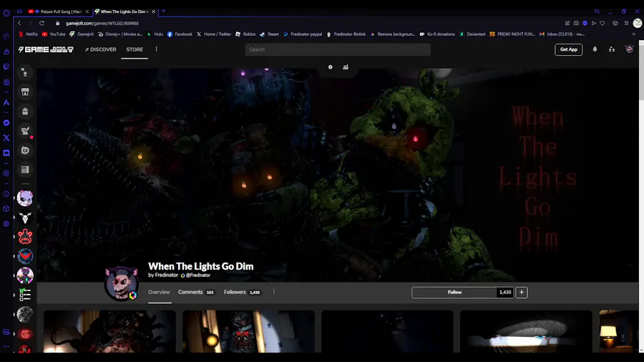Image resolution: width=644 pixels, height=362 pixels.
Task: Select the Overview tab
Action: pyautogui.click(x=159, y=292)
